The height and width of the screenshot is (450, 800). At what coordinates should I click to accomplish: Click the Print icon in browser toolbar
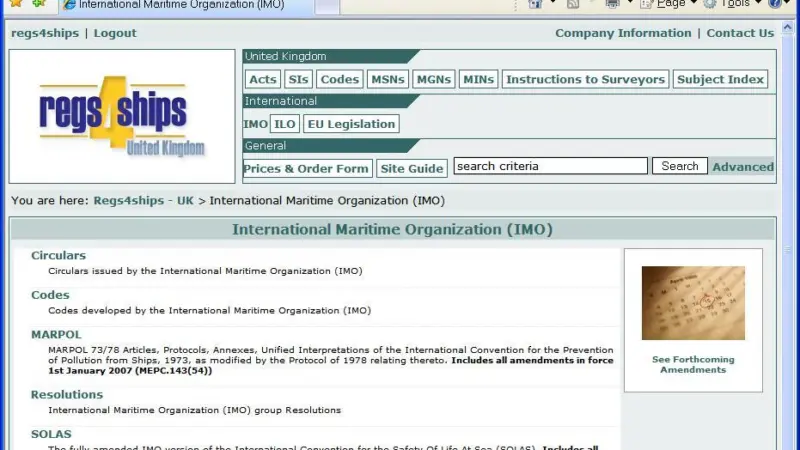click(612, 4)
